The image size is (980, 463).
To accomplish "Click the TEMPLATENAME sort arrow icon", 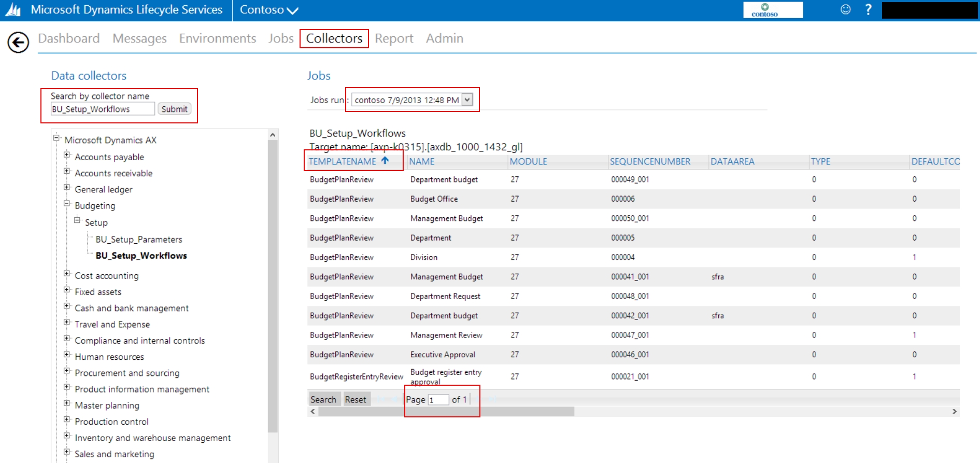I will tap(385, 161).
